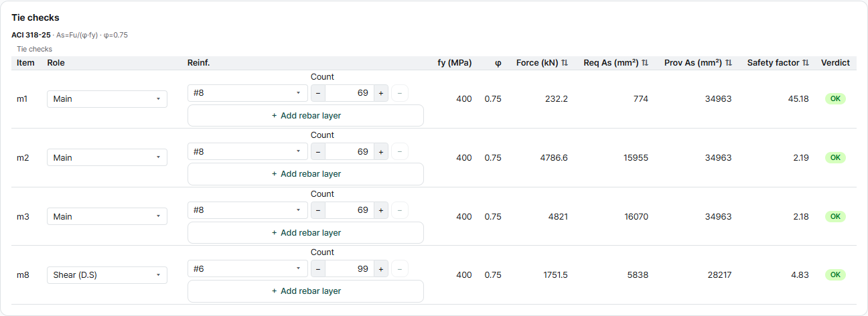
Task: Increase the bar count in row m1
Action: (x=381, y=93)
